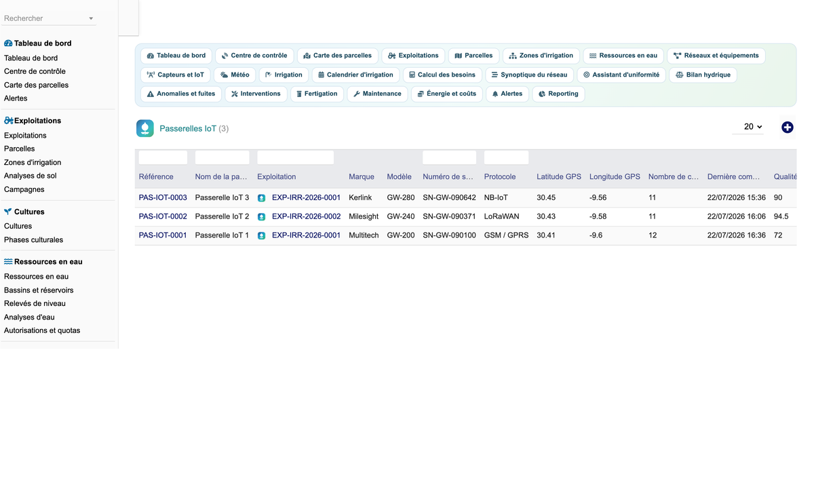Open Phases culturales in the sidebar
The image size is (814, 504).
coord(33,239)
